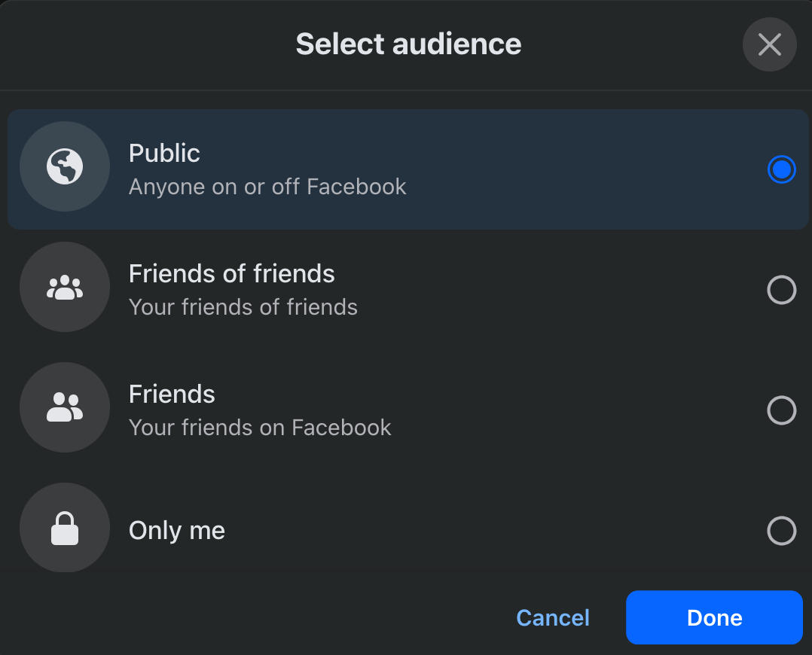The image size is (812, 655).
Task: Click 'Your friends on Facebook' subtitle
Action: (x=260, y=428)
